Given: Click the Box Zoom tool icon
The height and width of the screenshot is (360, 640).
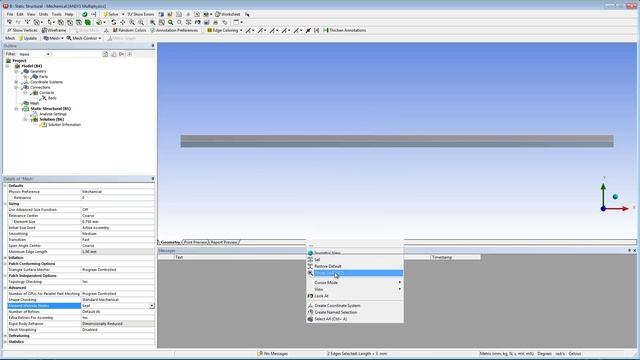Looking at the screenshot, I should click(x=141, y=22).
